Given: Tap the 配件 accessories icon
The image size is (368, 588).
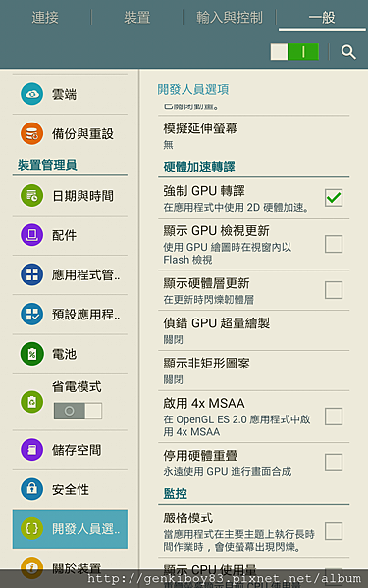Looking at the screenshot, I should pyautogui.click(x=32, y=235).
